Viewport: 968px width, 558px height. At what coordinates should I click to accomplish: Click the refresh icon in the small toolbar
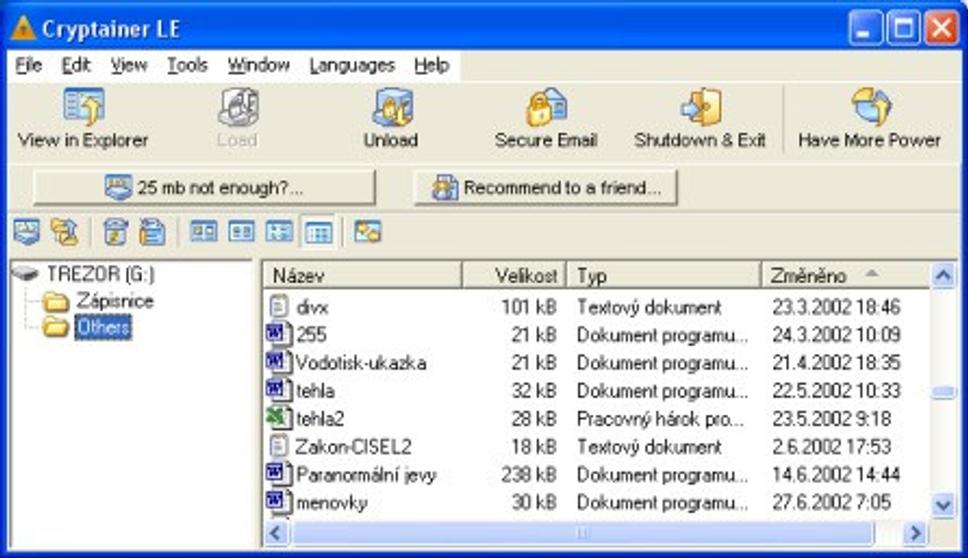pyautogui.click(x=115, y=232)
